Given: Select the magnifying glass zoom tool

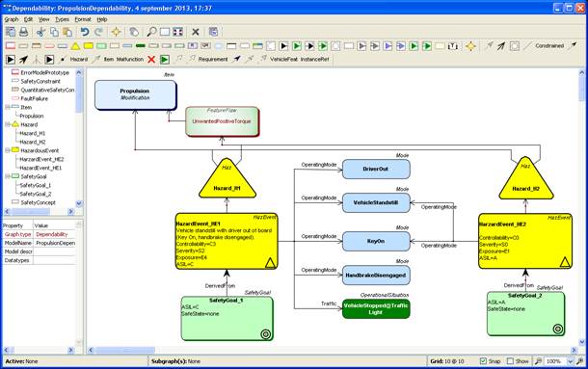Looking at the screenshot, I should tap(151, 32).
